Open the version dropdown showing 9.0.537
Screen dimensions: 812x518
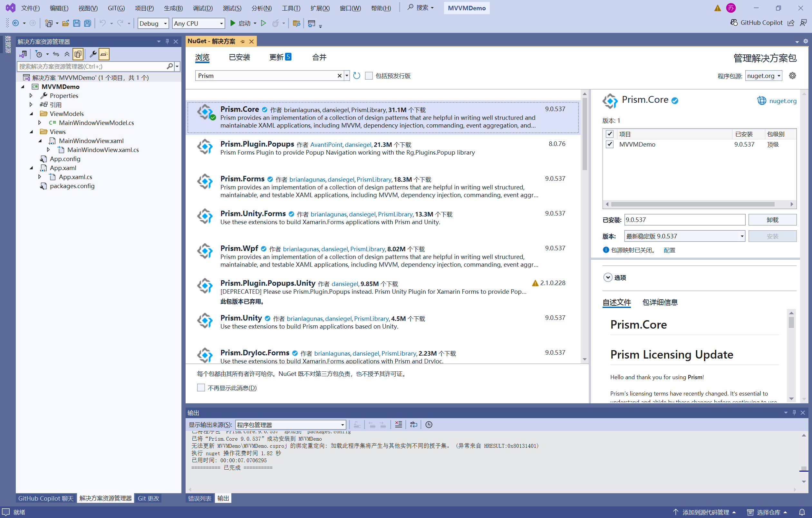click(684, 236)
